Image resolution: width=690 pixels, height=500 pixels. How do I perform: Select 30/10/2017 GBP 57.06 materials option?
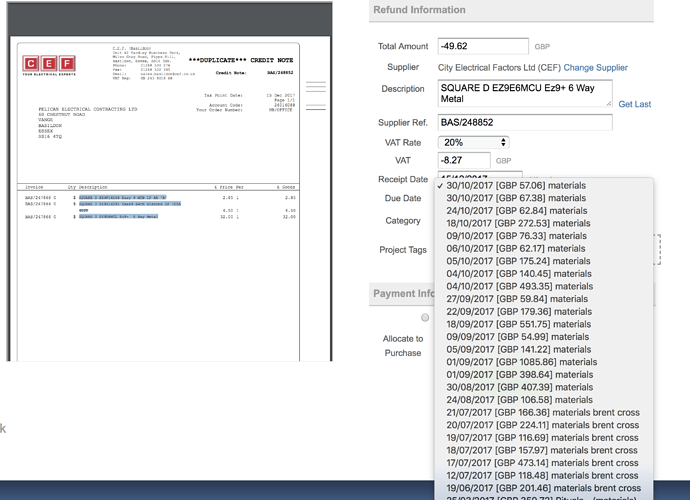point(543,185)
